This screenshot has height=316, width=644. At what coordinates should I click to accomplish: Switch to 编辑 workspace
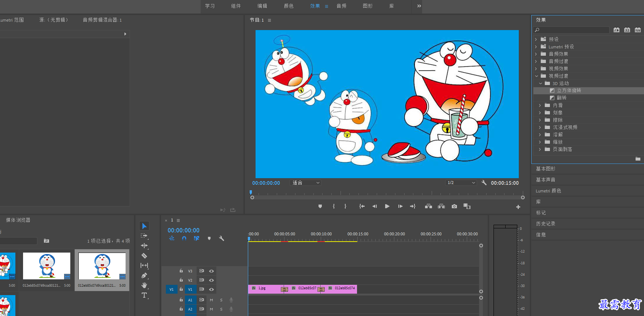pos(262,6)
